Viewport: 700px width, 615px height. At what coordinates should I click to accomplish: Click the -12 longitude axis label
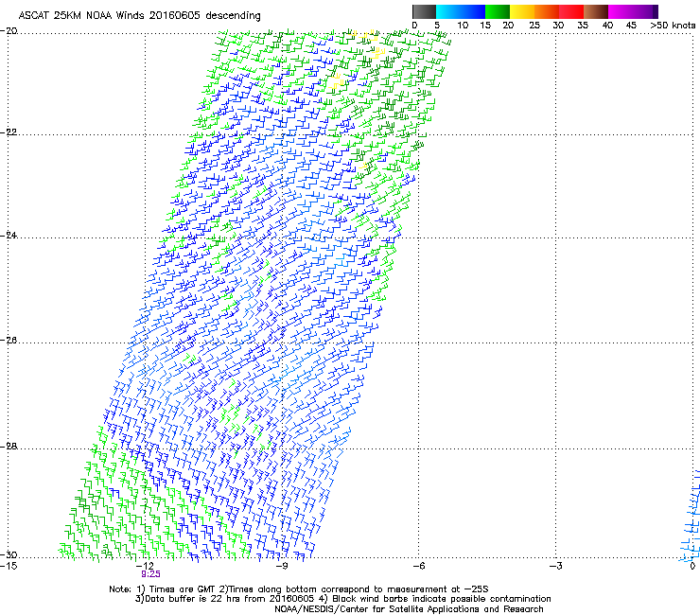[145, 566]
